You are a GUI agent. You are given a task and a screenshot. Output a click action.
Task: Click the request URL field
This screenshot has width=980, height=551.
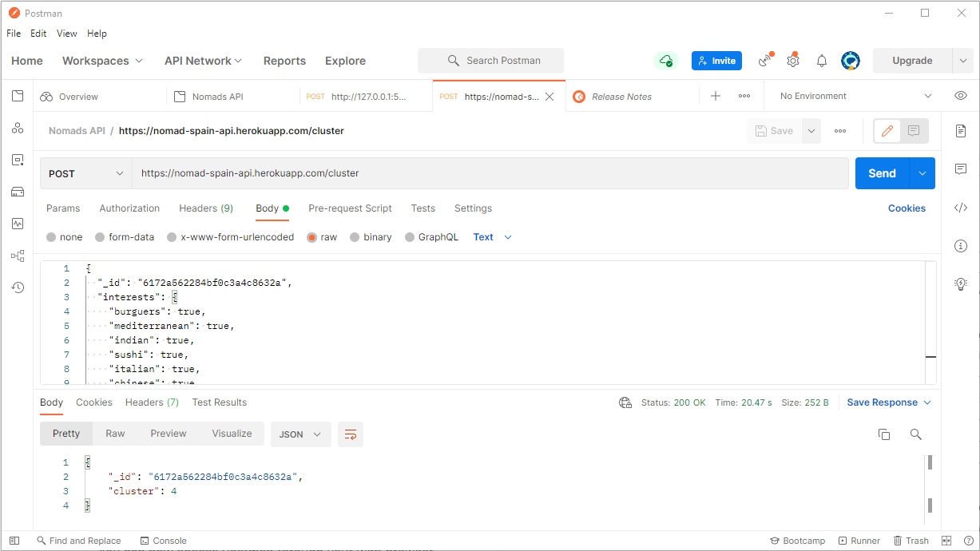(490, 173)
